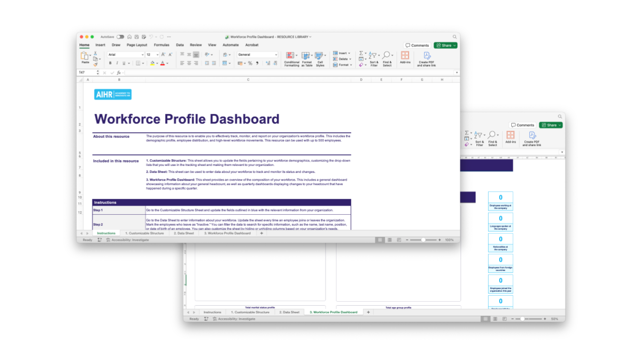The height and width of the screenshot is (362, 644).
Task: Toggle the AutoSave switch
Action: (x=120, y=37)
